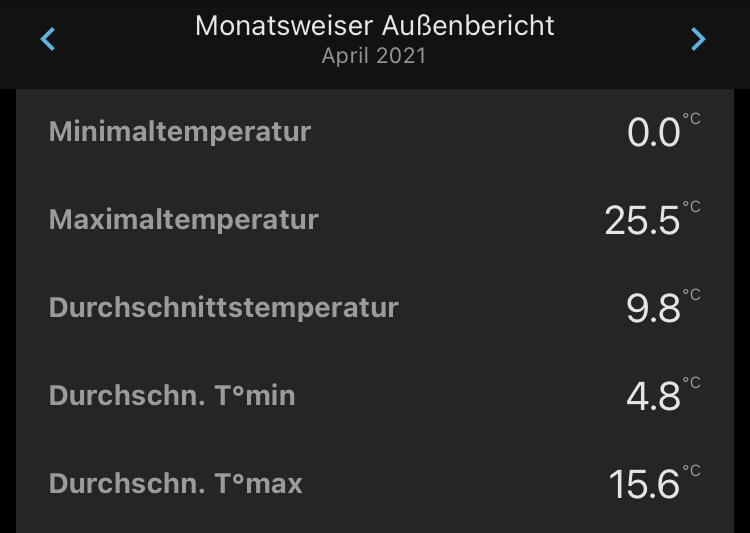This screenshot has height=533, width=750.
Task: Tap the Monatsweiser Außenbericht title
Action: pos(374,26)
